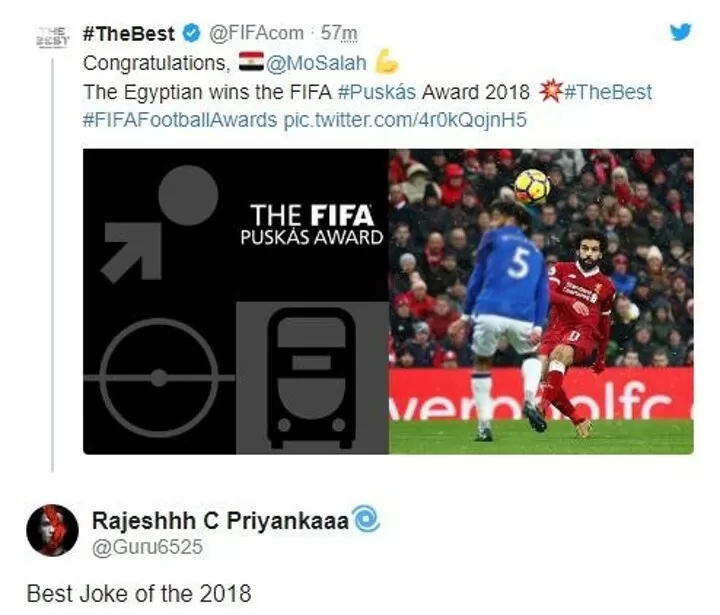Open the pic.twitter.com/4r0kQojnH5 link
Image resolution: width=720 pixels, height=615 pixels.
coord(405,120)
